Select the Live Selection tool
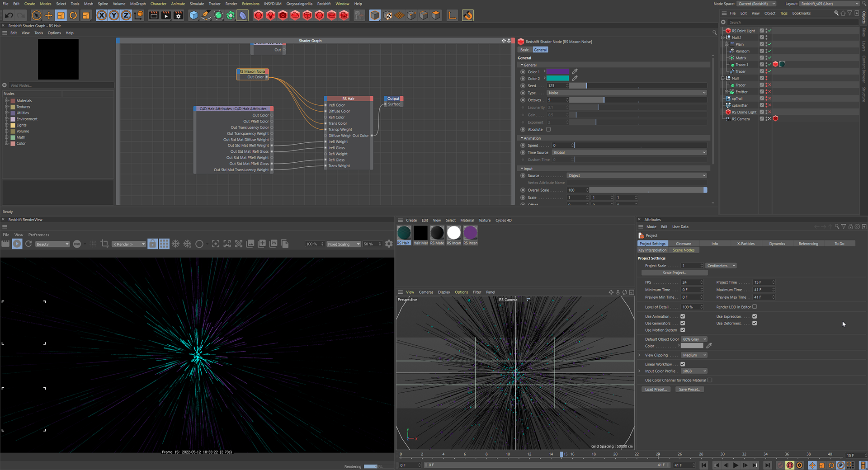The width and height of the screenshot is (868, 470). [x=37, y=15]
